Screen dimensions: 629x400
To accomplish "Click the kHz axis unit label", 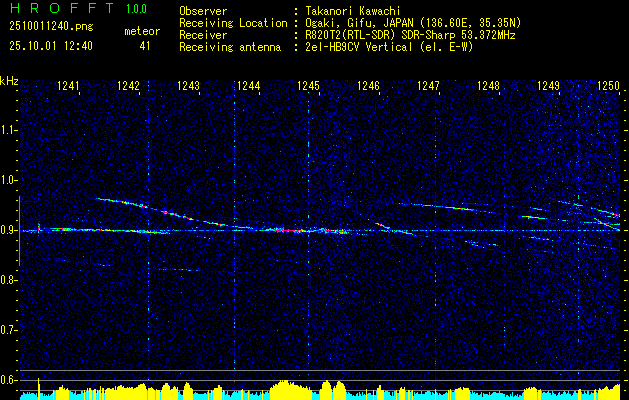I will tap(9, 81).
